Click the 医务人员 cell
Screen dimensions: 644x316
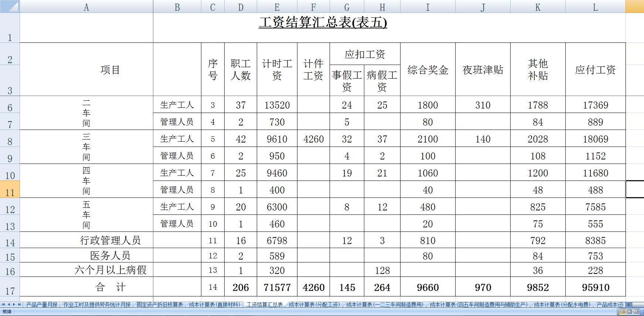86,255
